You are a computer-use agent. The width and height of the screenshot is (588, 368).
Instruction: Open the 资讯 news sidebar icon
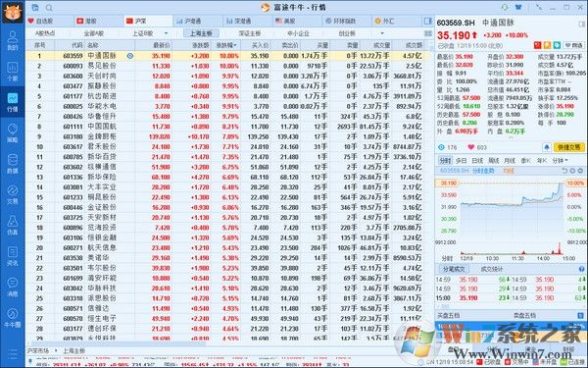click(13, 256)
